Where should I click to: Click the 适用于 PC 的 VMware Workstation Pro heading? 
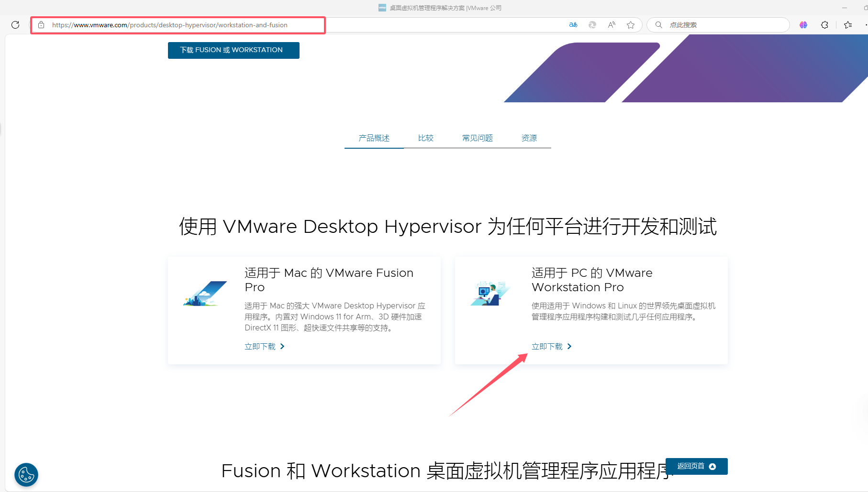[592, 280]
